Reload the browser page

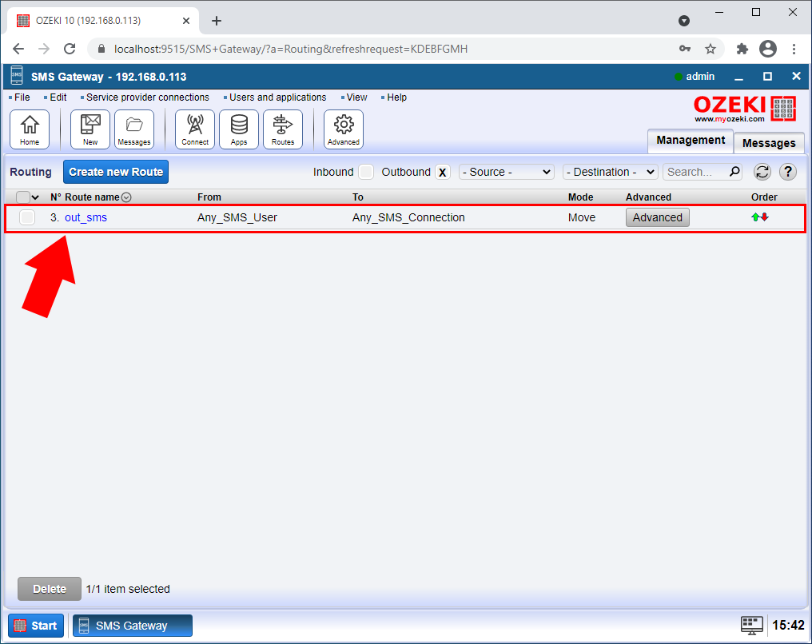click(70, 49)
